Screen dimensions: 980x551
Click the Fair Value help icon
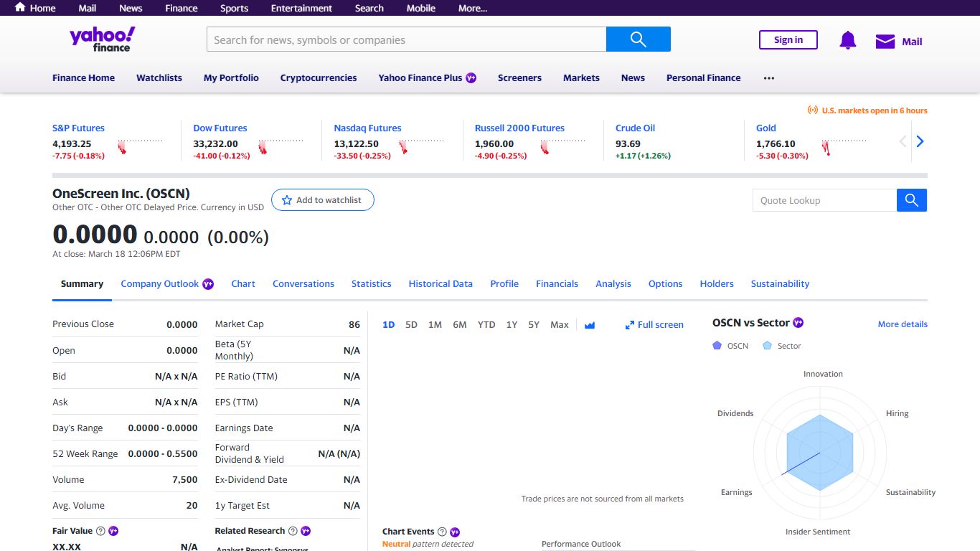[x=100, y=531]
